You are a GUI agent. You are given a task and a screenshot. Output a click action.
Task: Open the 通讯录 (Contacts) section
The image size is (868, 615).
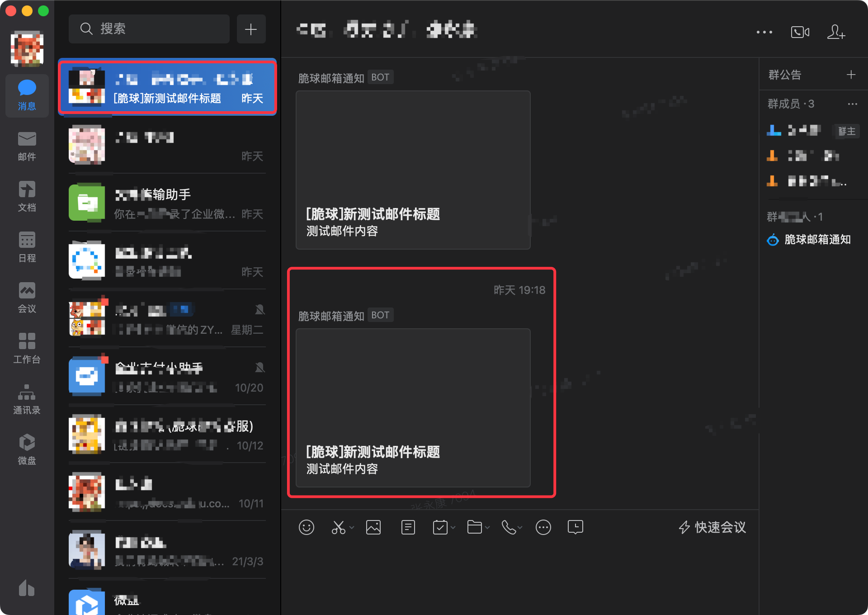(x=27, y=399)
